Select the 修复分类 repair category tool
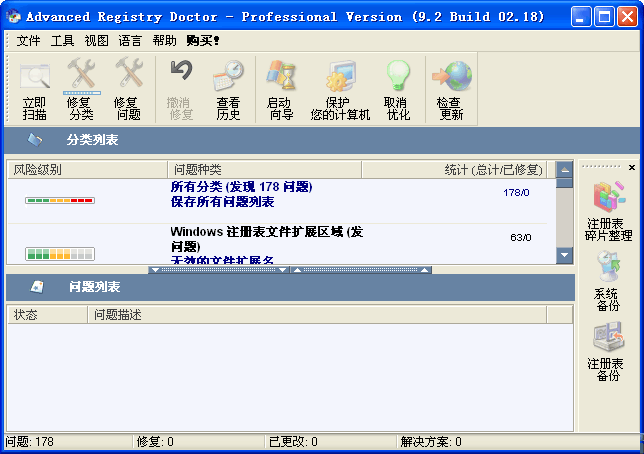 [81, 88]
